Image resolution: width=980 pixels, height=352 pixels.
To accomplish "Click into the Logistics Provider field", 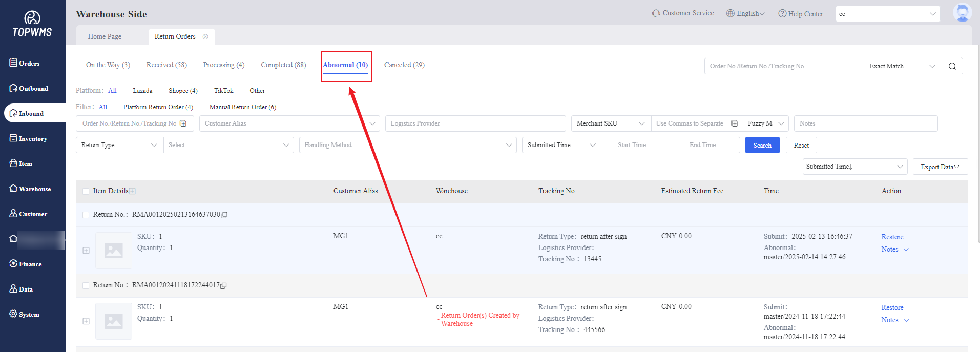I will pyautogui.click(x=475, y=123).
